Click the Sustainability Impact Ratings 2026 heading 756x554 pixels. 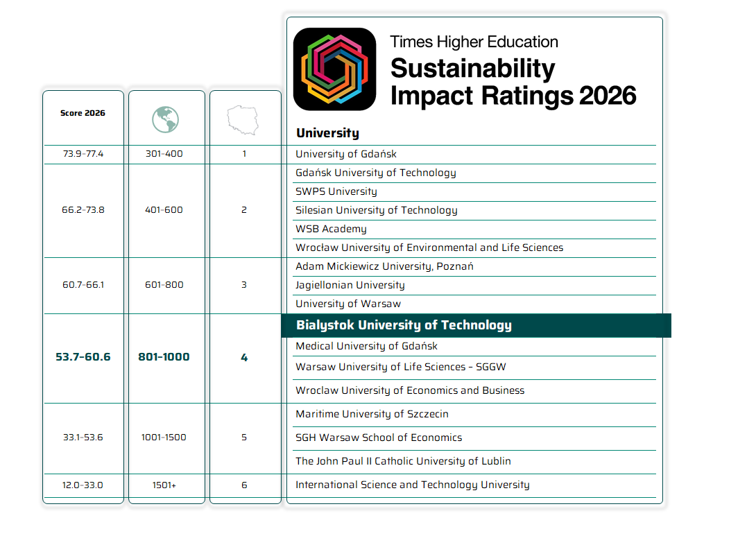513,82
